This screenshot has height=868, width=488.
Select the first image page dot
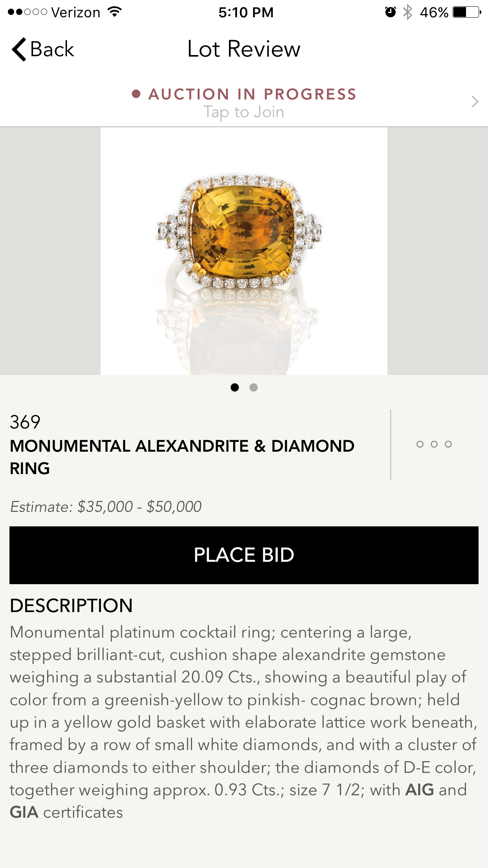point(235,388)
